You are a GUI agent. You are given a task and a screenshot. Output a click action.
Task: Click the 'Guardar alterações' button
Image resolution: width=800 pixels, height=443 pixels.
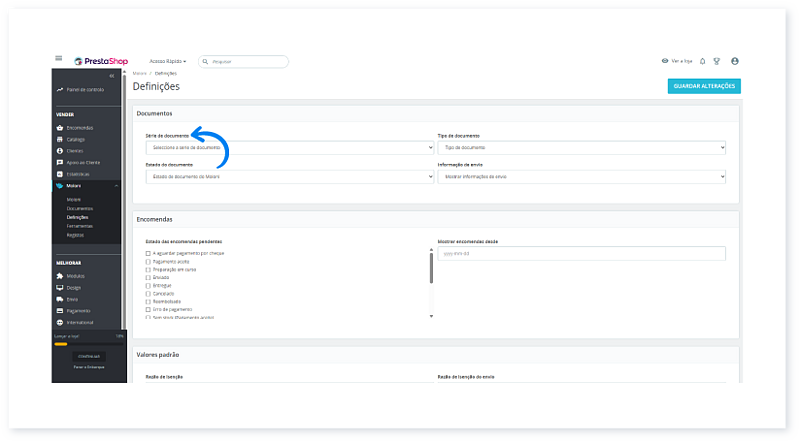pyautogui.click(x=704, y=86)
